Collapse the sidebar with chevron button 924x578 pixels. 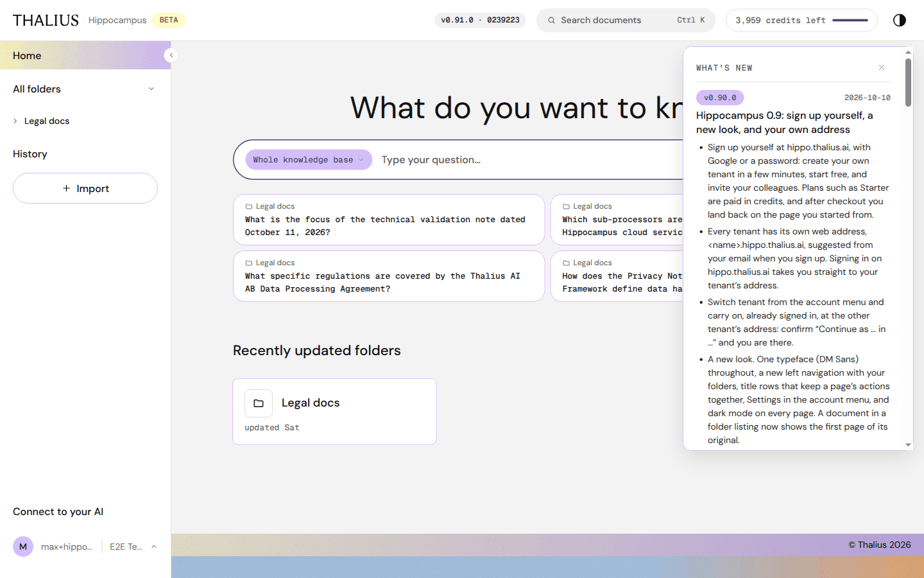(x=171, y=55)
